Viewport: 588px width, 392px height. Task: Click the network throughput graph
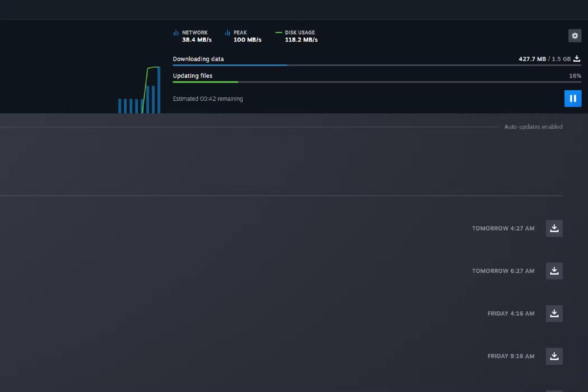coord(139,92)
